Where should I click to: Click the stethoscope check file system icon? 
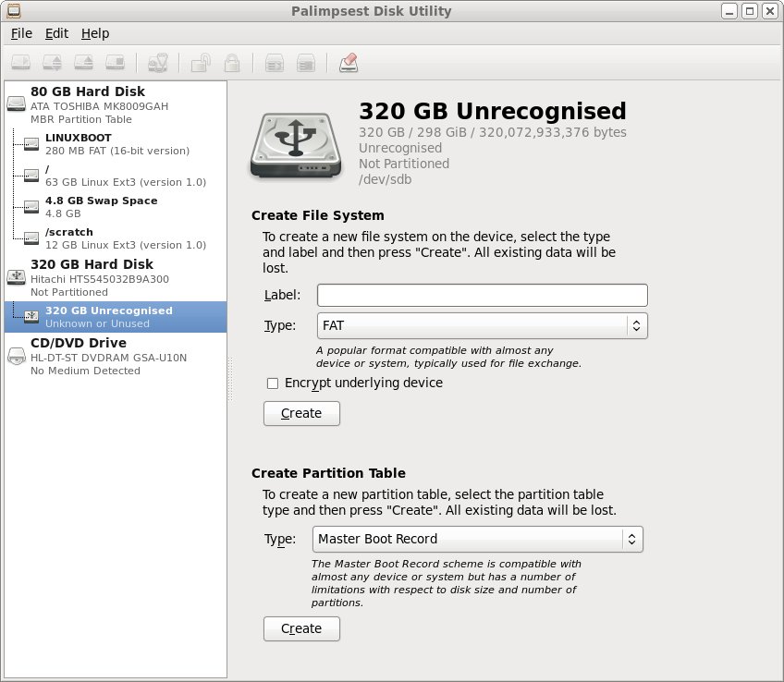pyautogui.click(x=157, y=63)
